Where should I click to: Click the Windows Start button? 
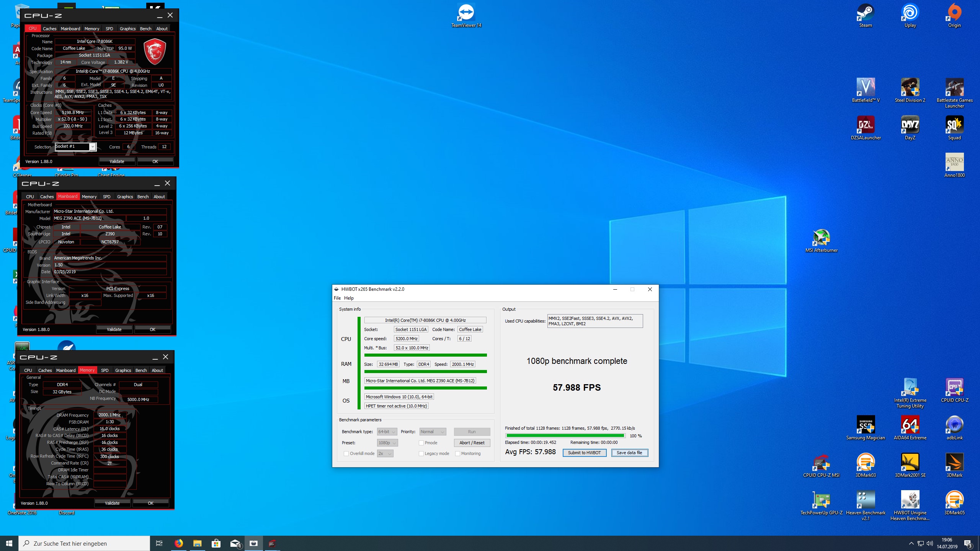point(9,543)
